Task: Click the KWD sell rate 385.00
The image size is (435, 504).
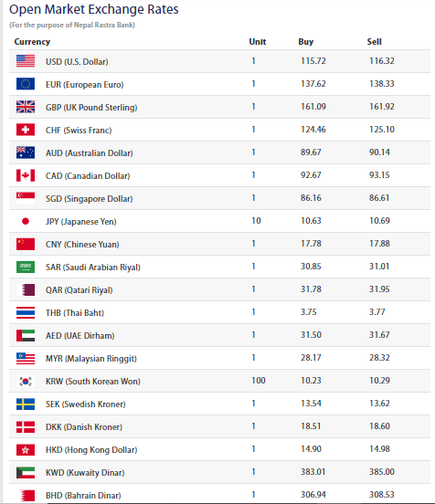Action: point(382,471)
